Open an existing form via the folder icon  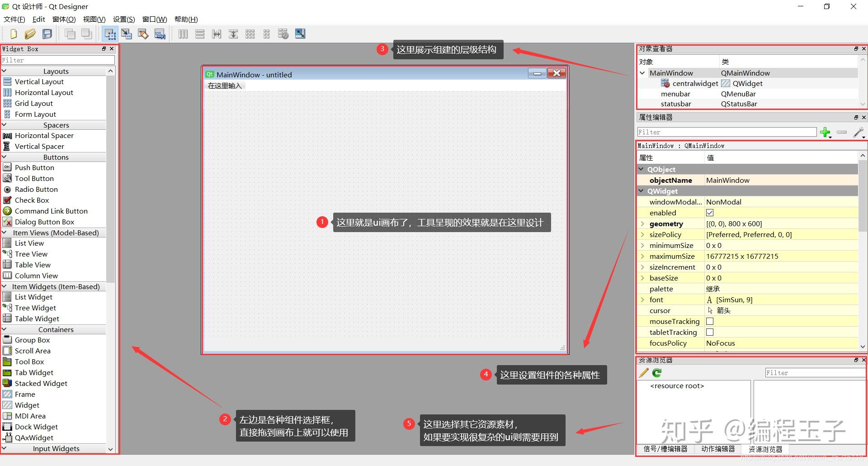tap(30, 34)
